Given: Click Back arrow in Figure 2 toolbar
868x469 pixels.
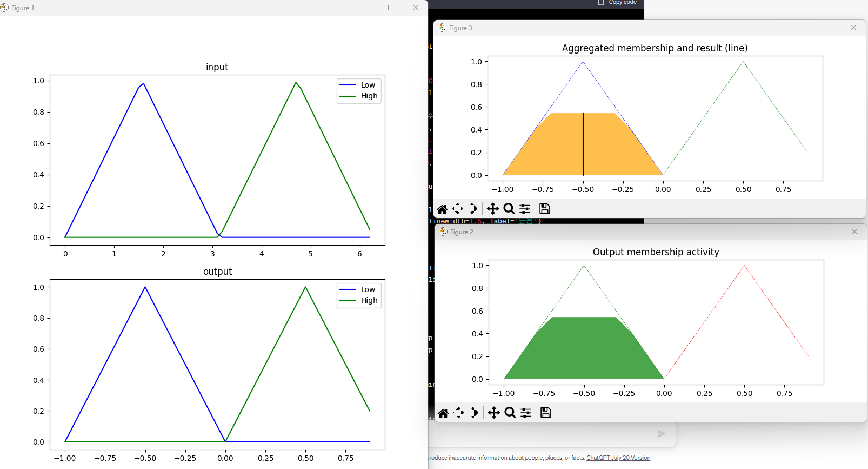Looking at the screenshot, I should point(459,413).
